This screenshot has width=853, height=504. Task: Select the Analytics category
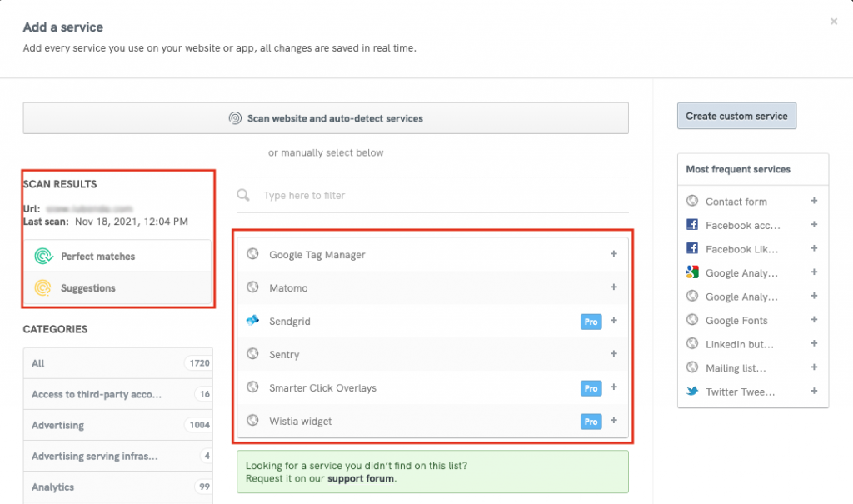pos(52,487)
